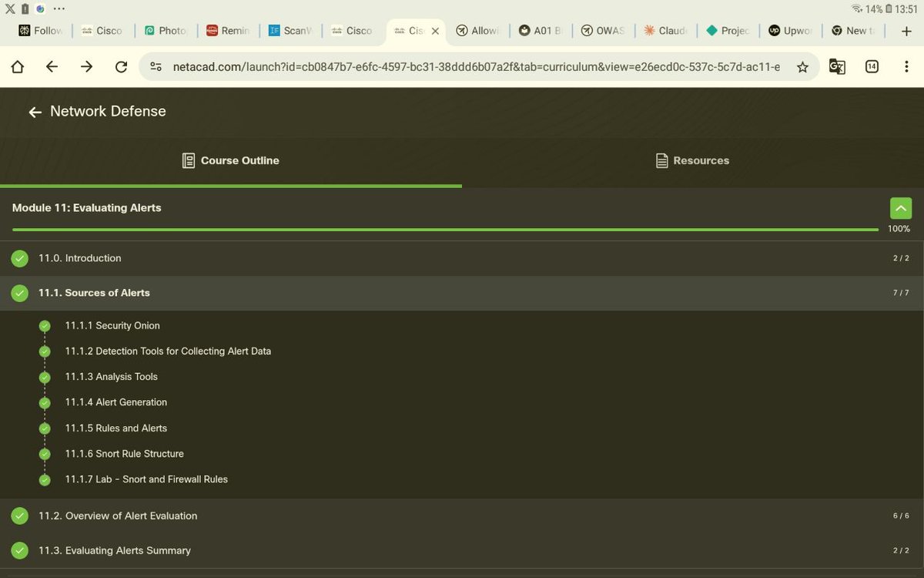Switch to the Course Outline tab

pos(230,160)
